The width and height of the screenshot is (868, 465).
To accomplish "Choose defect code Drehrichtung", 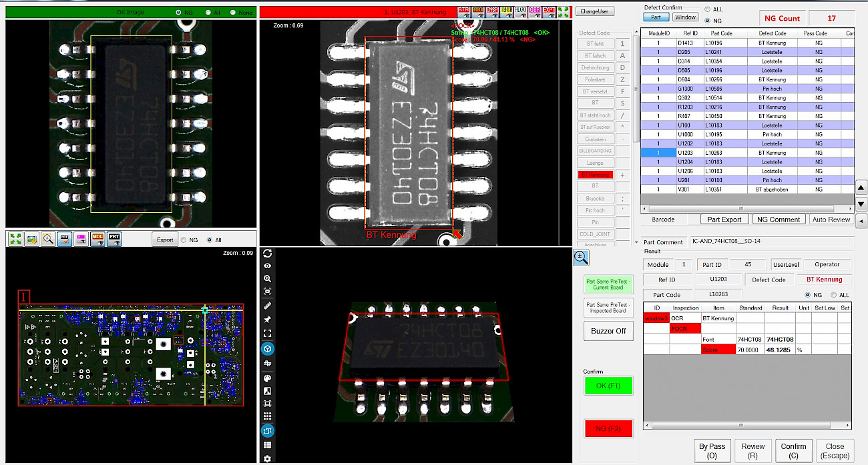I will 595,67.
